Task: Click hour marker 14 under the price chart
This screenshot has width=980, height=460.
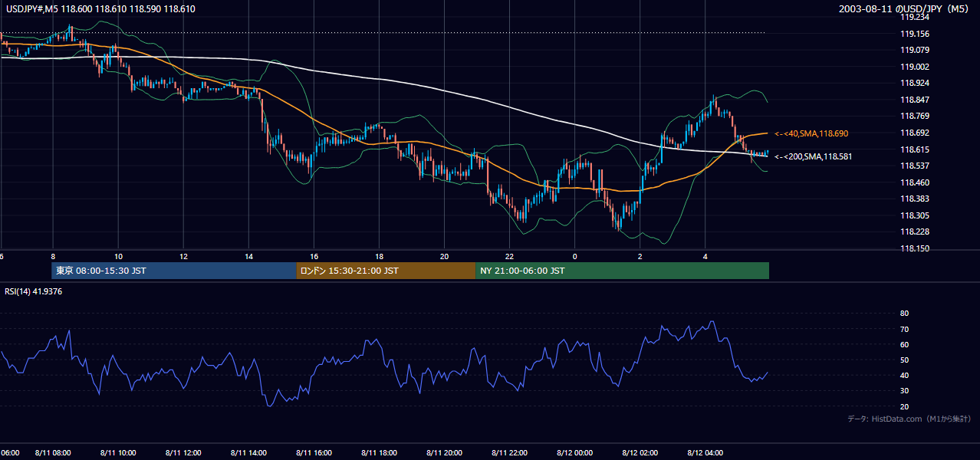Action: (248, 256)
